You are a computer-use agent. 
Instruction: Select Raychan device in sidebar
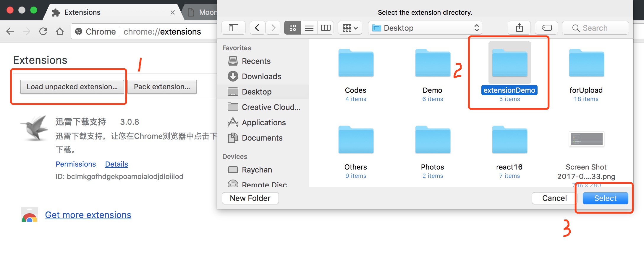(263, 170)
